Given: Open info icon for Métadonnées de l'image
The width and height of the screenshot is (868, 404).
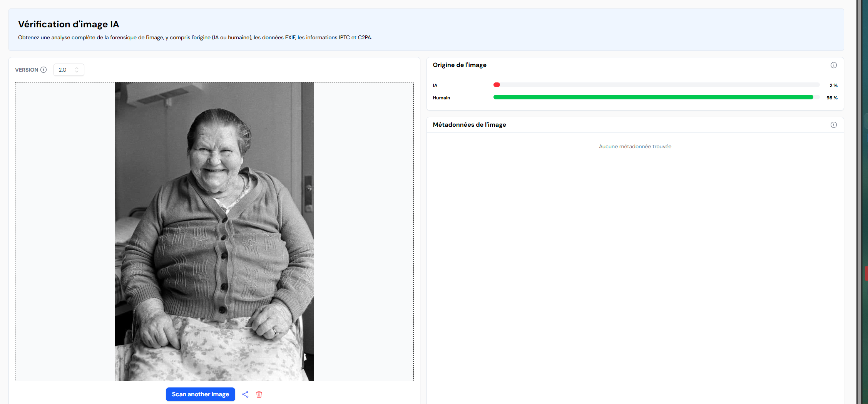Looking at the screenshot, I should click(833, 125).
